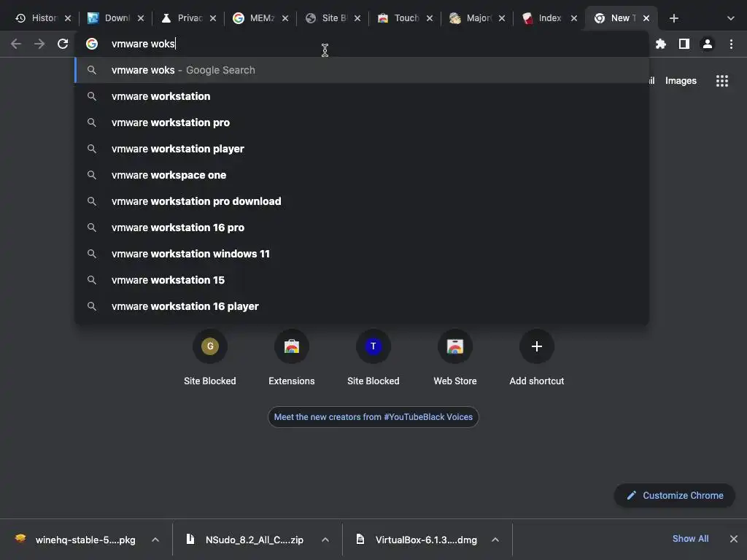Click the Google icon in address bar

[x=92, y=44]
